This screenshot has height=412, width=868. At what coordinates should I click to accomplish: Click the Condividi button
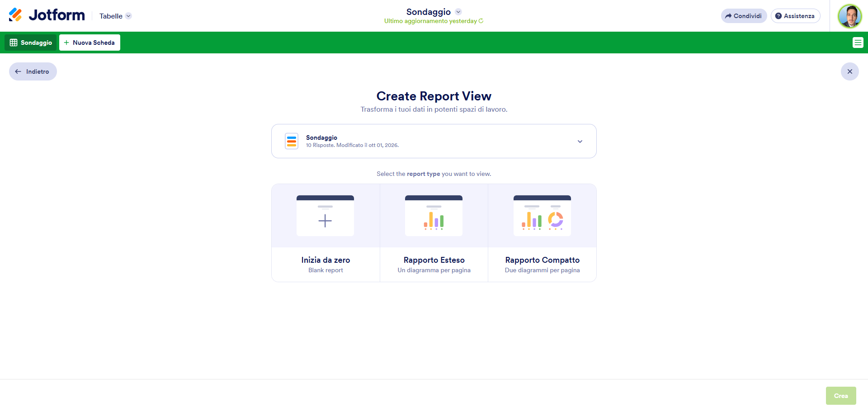coord(744,16)
